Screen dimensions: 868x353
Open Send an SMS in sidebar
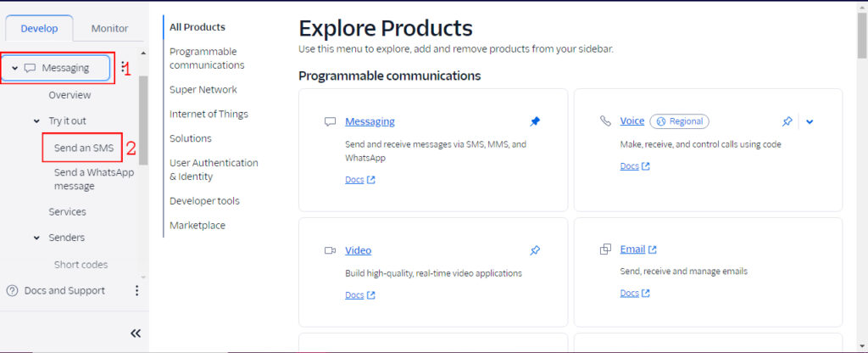point(84,148)
